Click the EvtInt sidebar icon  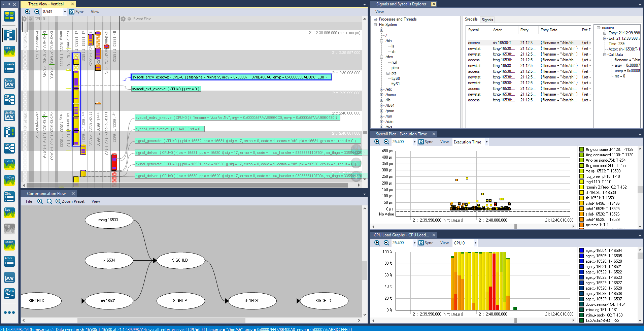point(9,164)
